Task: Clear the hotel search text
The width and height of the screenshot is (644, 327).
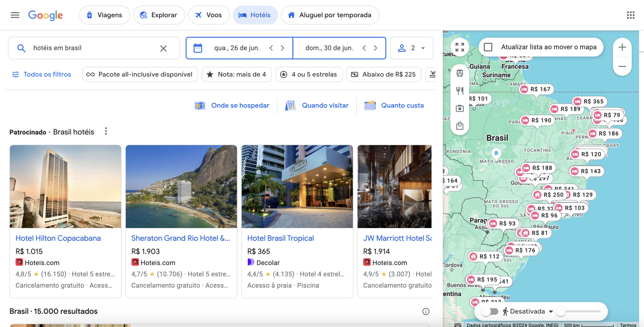Action: (x=163, y=48)
